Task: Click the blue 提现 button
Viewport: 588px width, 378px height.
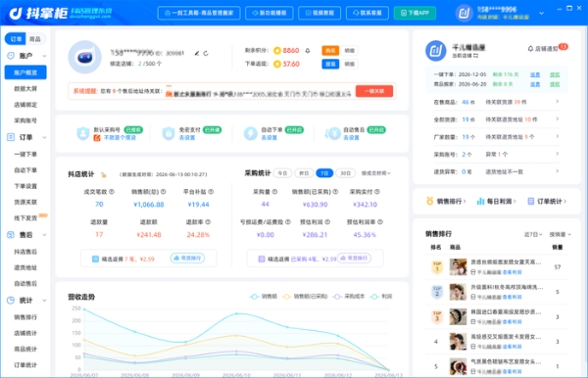Action: click(x=330, y=64)
